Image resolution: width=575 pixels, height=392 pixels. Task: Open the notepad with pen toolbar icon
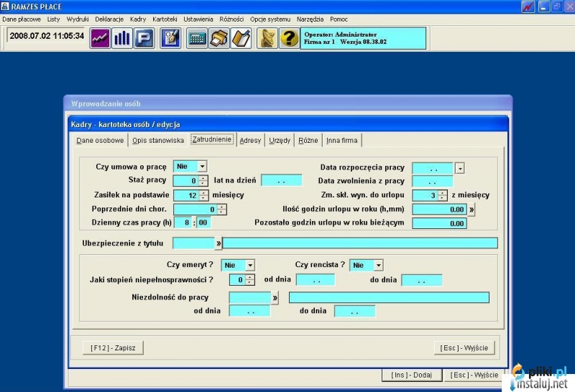(170, 38)
